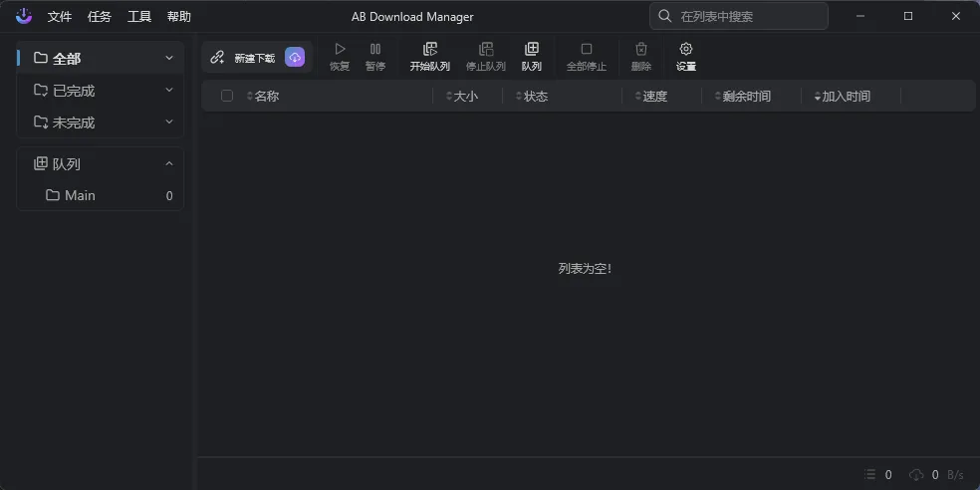Click the 停止队列 stop queue icon
Screen dimensions: 980x490
click(x=486, y=49)
